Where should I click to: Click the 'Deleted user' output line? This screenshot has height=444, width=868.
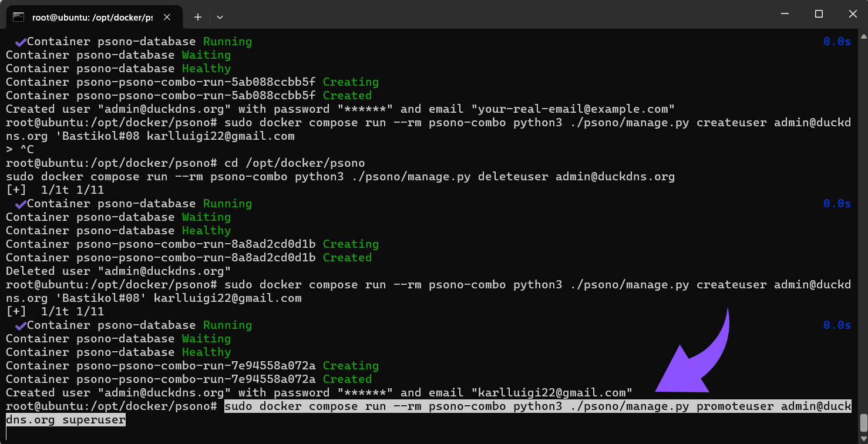click(x=119, y=271)
